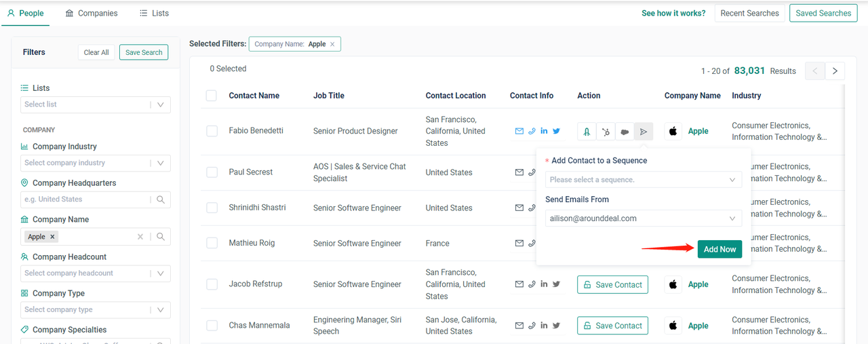Click the Salesforce cloud icon for Fabio
The image size is (868, 344).
pyautogui.click(x=625, y=132)
